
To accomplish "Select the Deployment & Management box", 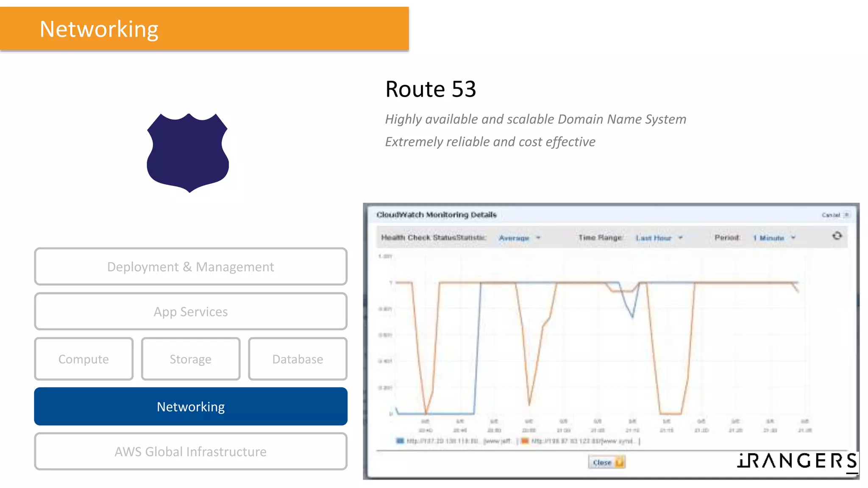I will (191, 266).
